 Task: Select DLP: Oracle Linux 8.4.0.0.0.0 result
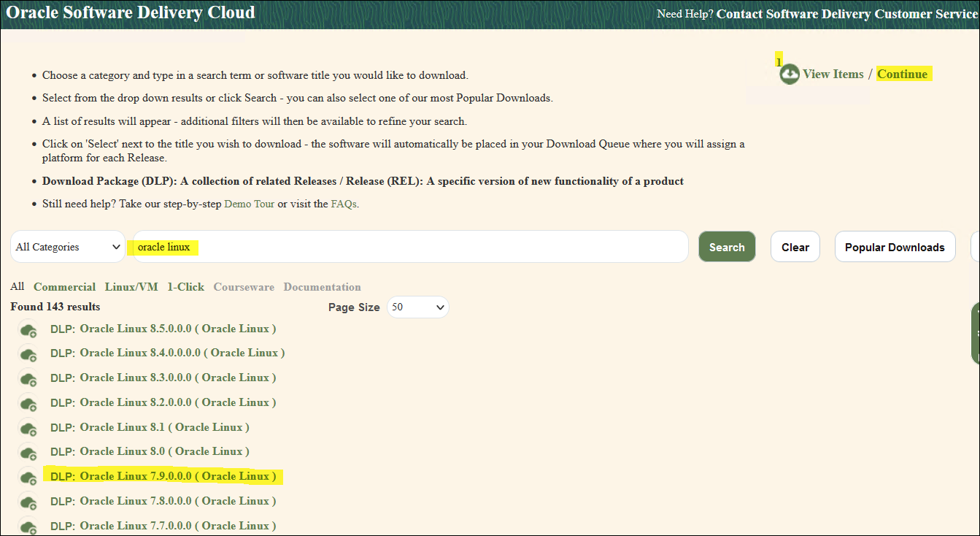(x=167, y=353)
